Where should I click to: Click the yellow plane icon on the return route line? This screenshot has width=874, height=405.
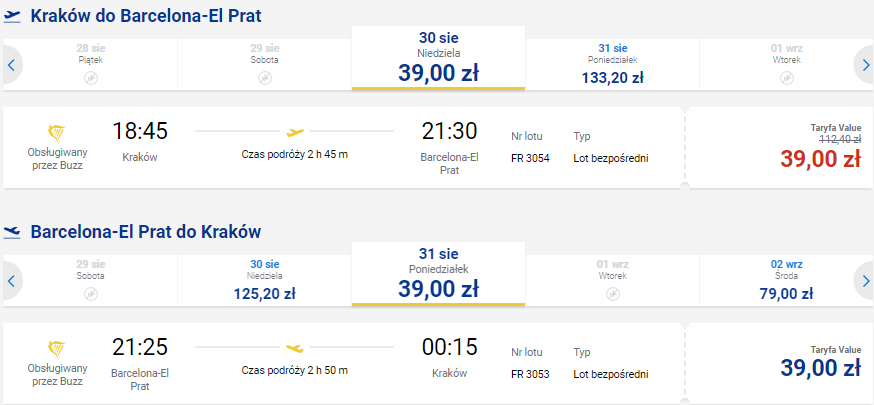click(295, 348)
